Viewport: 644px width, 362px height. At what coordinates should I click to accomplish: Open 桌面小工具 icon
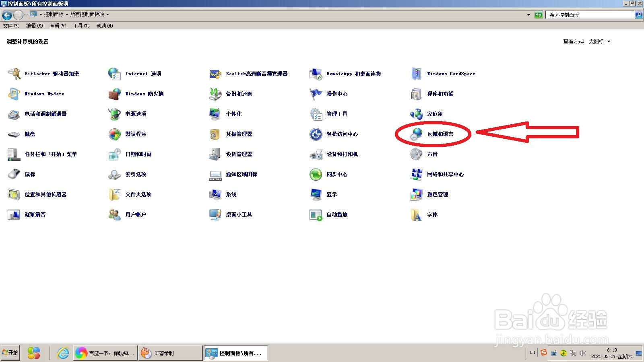tap(215, 214)
